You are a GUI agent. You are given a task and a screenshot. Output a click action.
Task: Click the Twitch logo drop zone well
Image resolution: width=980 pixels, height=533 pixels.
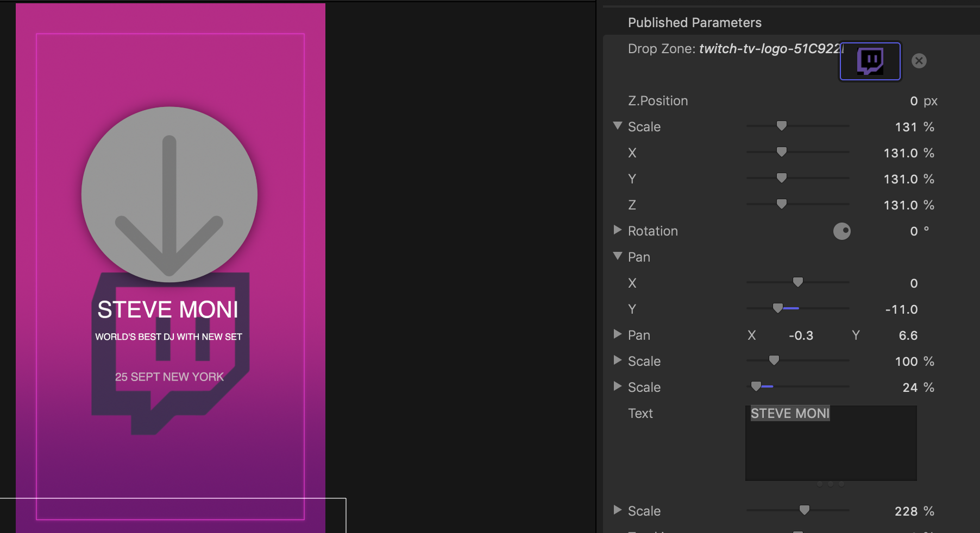coord(870,61)
